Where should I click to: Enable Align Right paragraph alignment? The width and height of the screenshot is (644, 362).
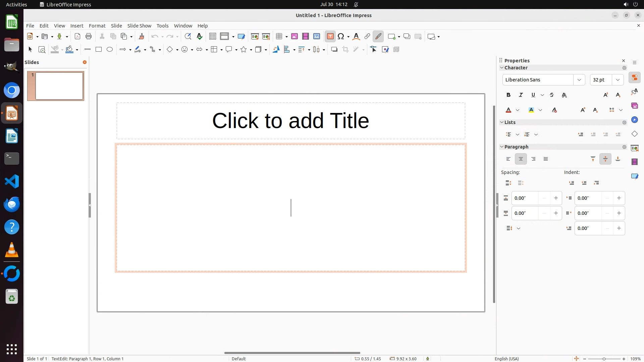coord(533,159)
